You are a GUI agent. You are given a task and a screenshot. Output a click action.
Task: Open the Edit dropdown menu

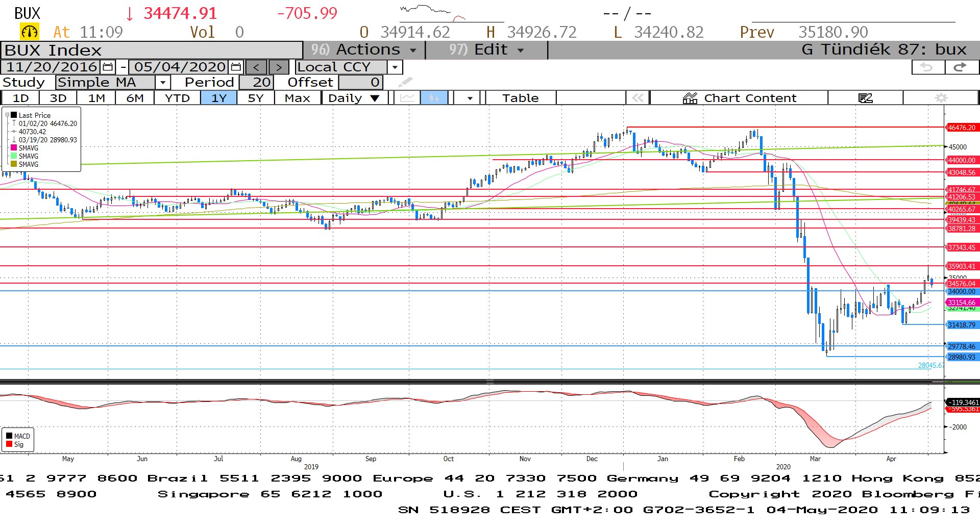click(x=486, y=50)
